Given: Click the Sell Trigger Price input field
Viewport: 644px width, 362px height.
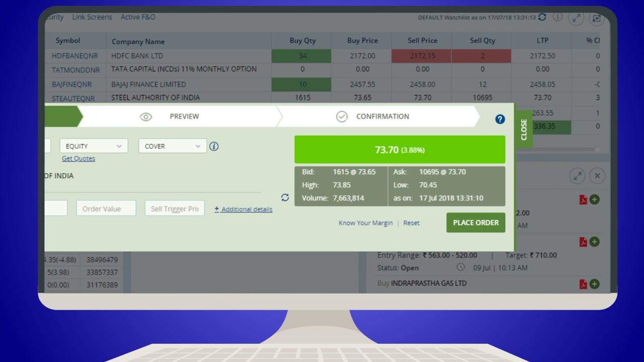Looking at the screenshot, I should click(x=175, y=209).
